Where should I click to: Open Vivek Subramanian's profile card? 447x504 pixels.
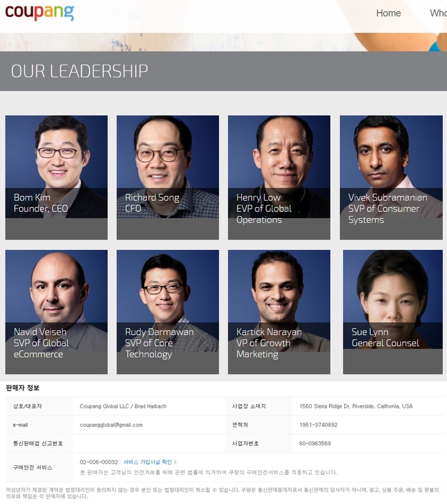click(391, 177)
